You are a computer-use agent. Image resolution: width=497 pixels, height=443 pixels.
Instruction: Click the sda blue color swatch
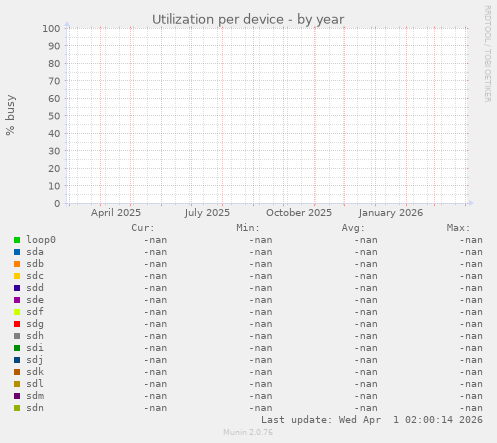(x=17, y=252)
